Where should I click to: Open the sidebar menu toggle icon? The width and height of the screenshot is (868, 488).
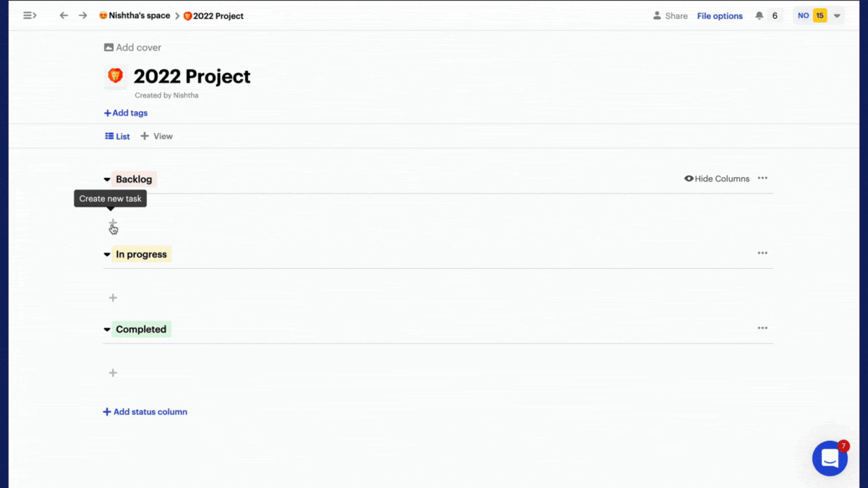point(30,15)
